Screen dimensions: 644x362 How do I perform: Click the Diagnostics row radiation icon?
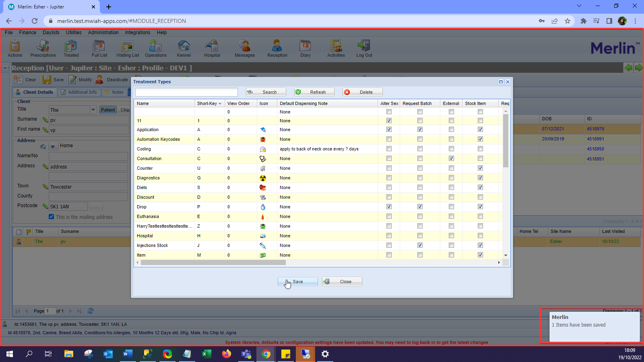[263, 178]
